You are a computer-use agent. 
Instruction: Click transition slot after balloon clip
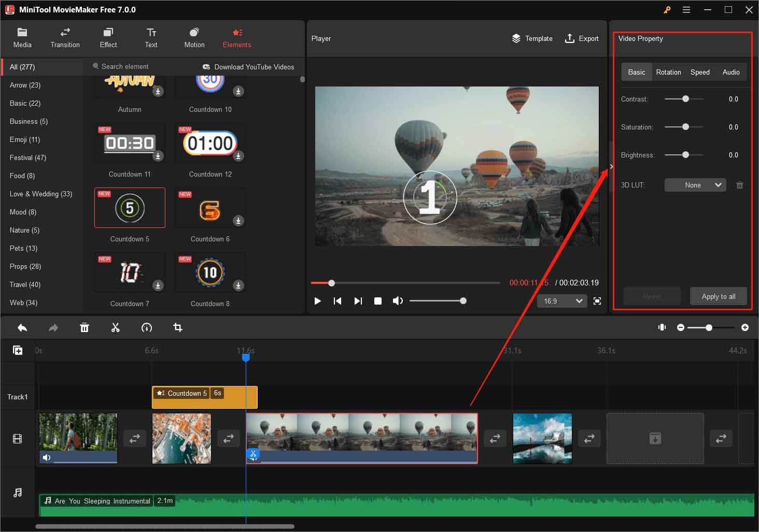point(495,438)
